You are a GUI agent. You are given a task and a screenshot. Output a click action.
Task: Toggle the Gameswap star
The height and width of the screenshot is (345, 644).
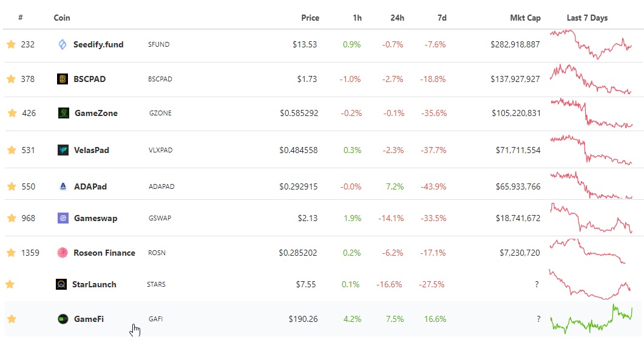pyautogui.click(x=12, y=218)
